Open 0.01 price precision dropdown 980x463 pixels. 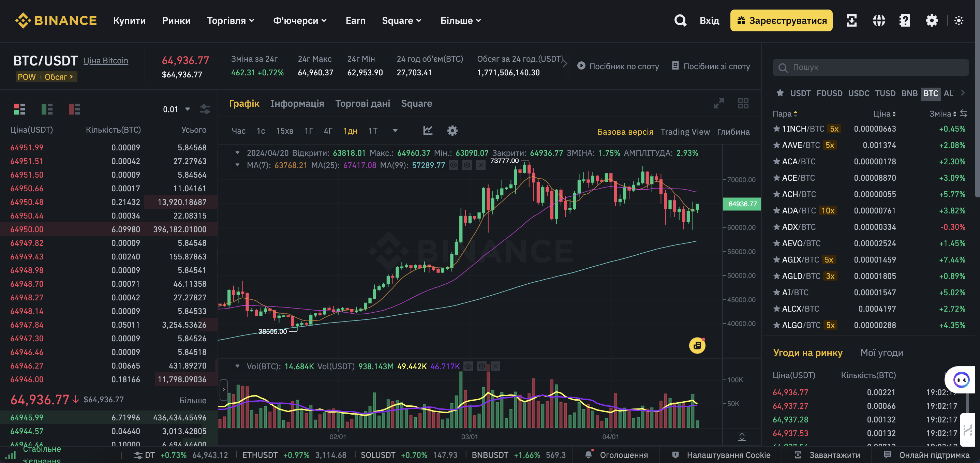point(177,109)
